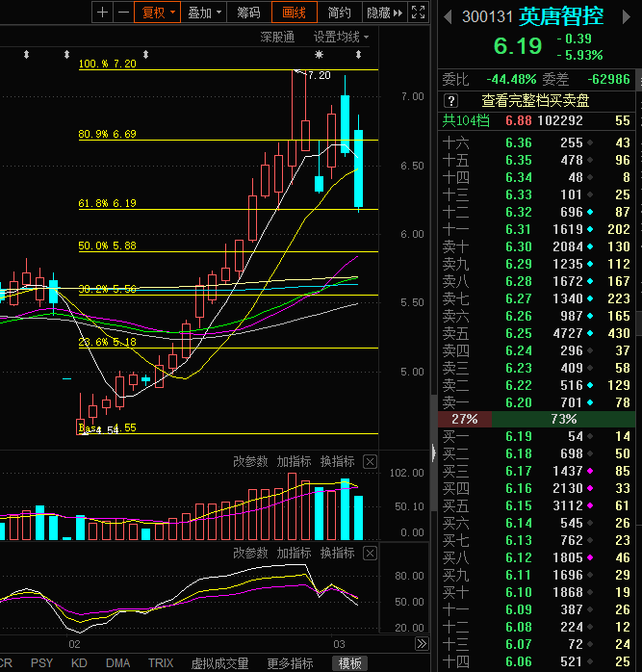Open 更多指标 tab
642x672 pixels.
(x=290, y=663)
